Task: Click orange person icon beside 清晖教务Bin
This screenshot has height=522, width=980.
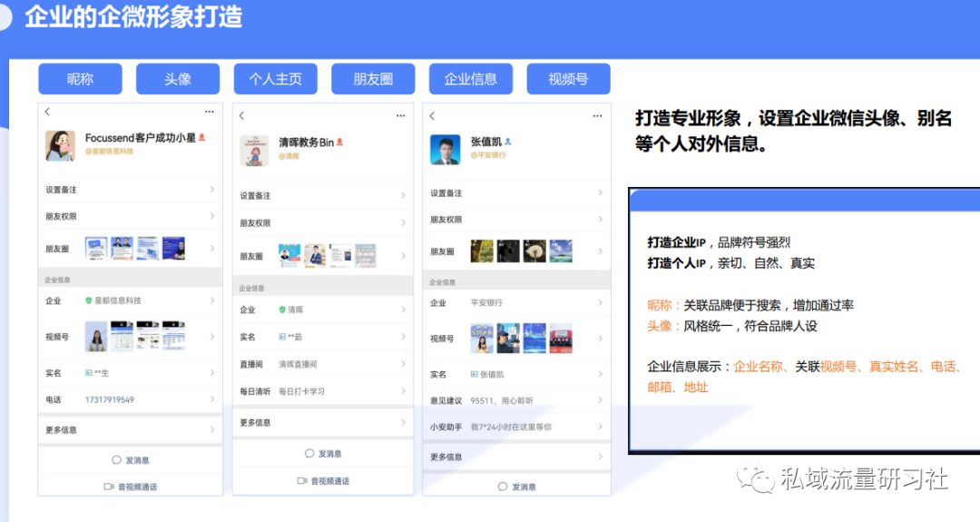Action: pyautogui.click(x=340, y=143)
